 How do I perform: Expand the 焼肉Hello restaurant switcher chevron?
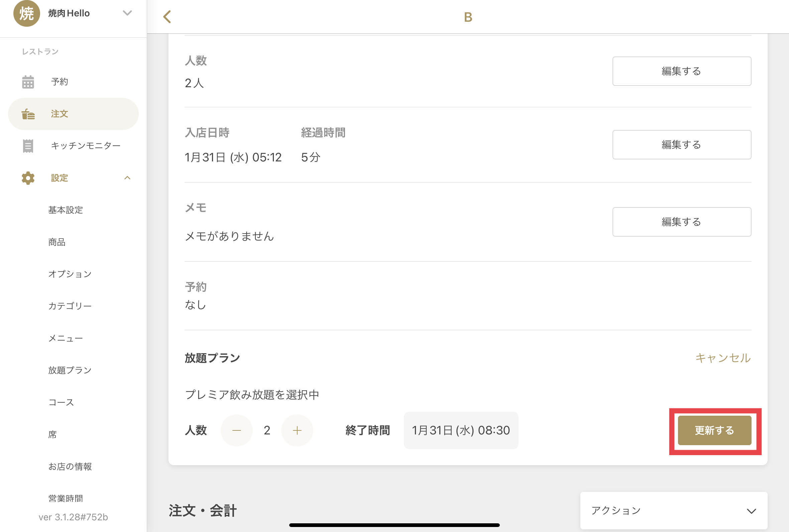tap(127, 13)
